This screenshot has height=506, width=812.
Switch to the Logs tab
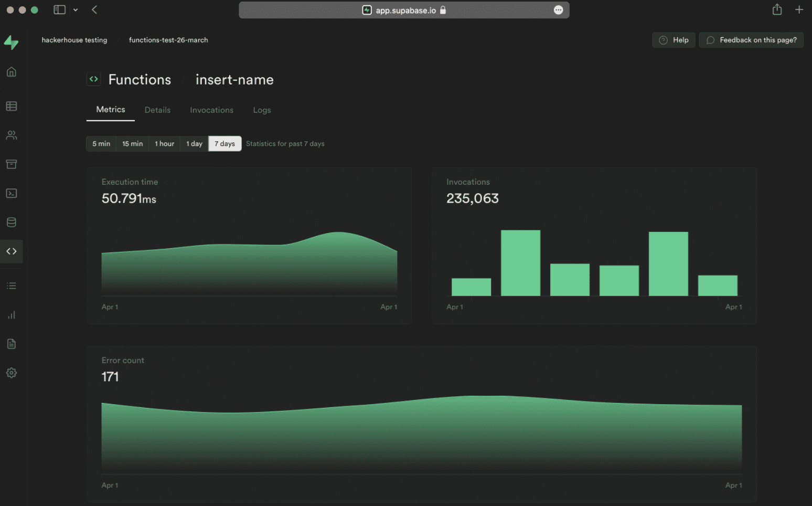[x=262, y=110]
